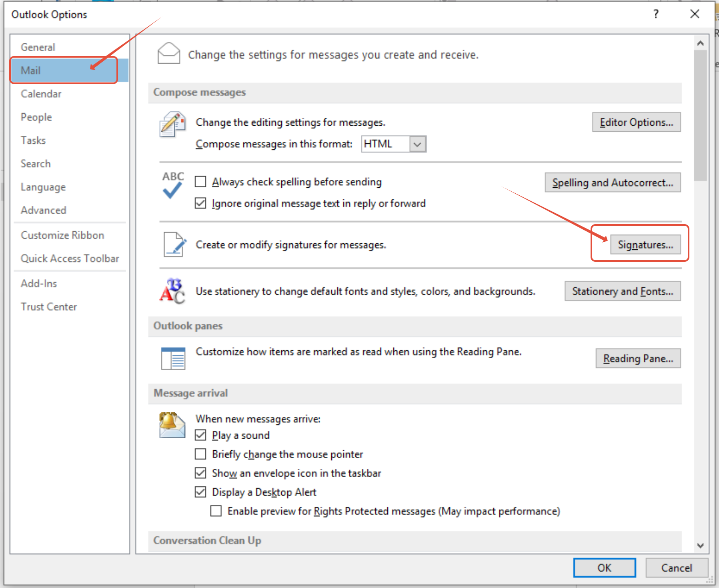
Task: Toggle Show an envelope icon in the taskbar
Action: point(200,473)
